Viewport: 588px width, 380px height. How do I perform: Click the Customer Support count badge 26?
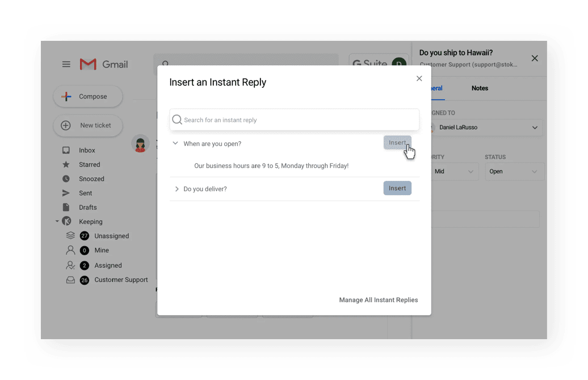pos(85,280)
